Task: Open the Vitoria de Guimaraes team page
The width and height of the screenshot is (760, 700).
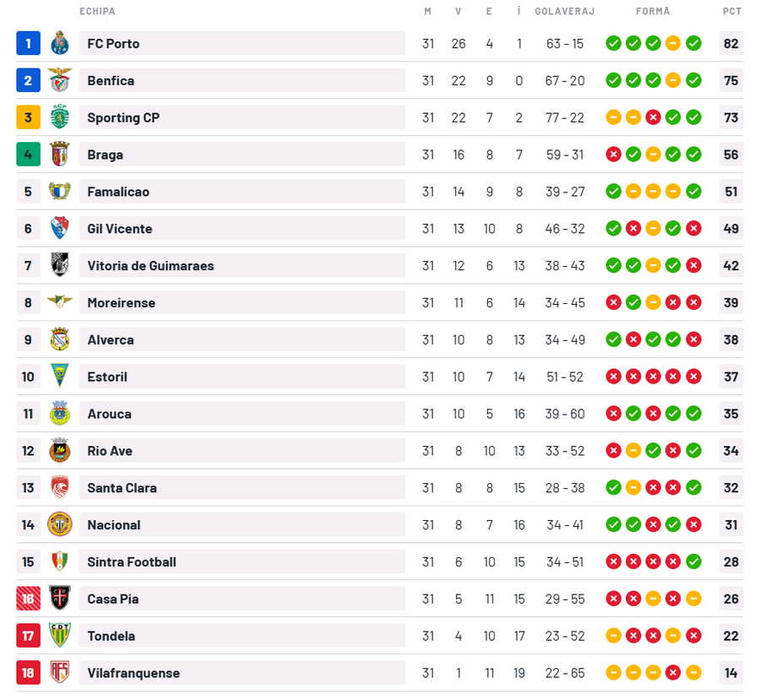Action: pos(150,266)
